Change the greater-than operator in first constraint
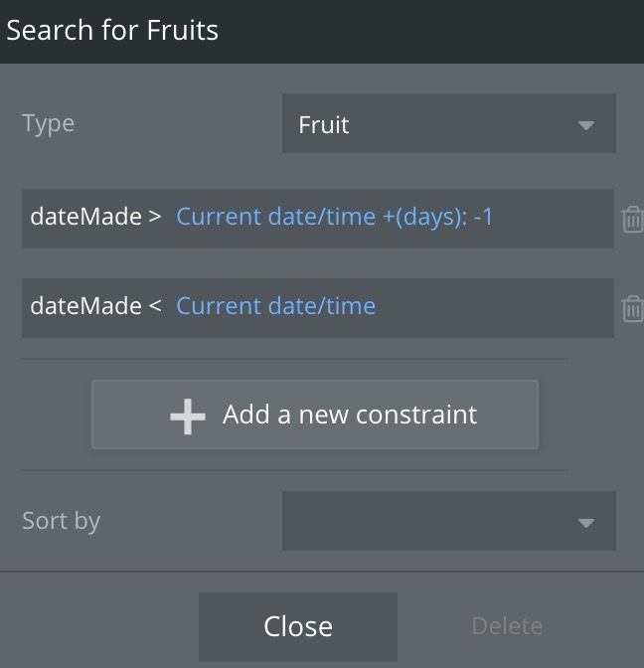 [x=154, y=217]
